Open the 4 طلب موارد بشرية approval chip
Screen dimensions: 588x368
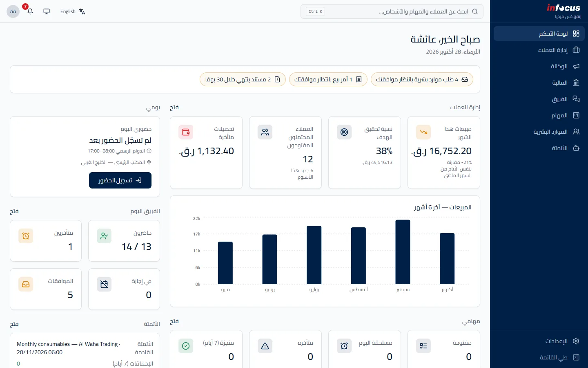point(422,79)
